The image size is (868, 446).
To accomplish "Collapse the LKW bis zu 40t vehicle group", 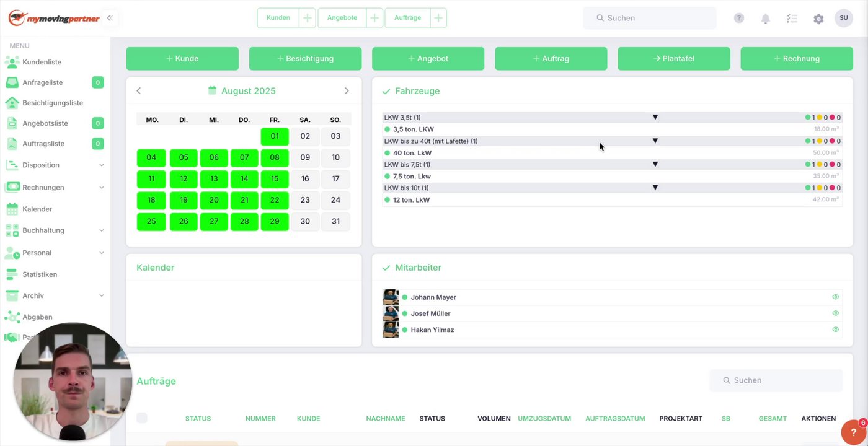I will (x=655, y=141).
